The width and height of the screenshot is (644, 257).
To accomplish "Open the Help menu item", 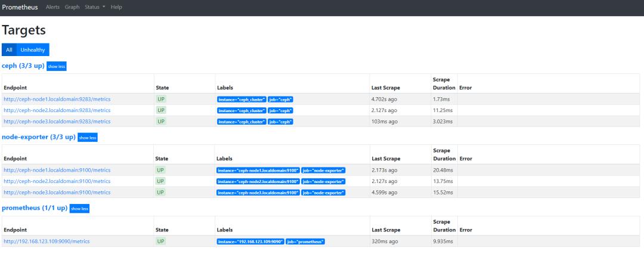I will [x=116, y=7].
